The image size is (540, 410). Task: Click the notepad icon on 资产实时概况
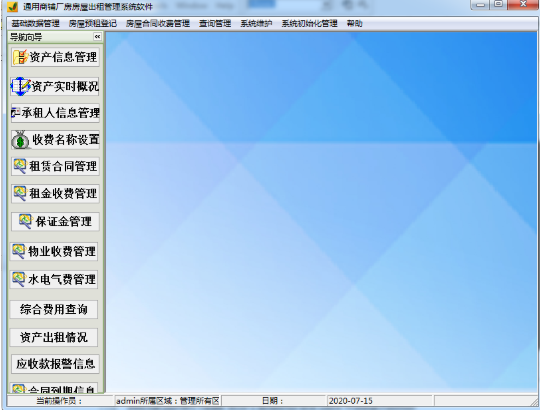click(x=20, y=86)
